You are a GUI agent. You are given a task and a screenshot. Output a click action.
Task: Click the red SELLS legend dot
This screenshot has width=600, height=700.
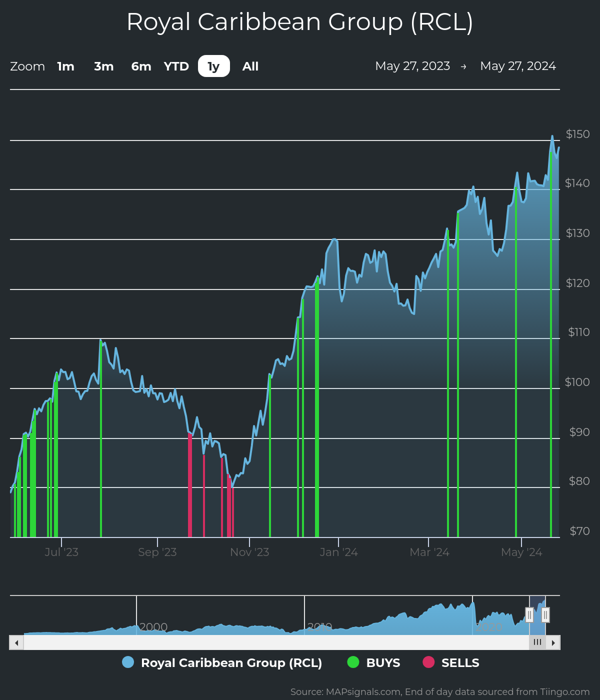pos(428,662)
